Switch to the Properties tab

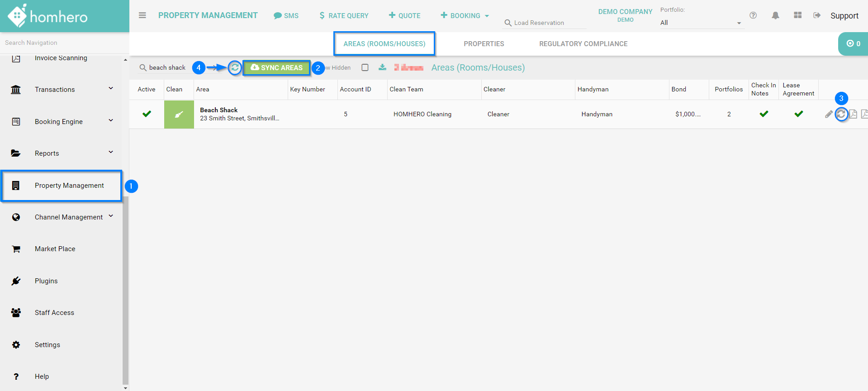pos(484,44)
